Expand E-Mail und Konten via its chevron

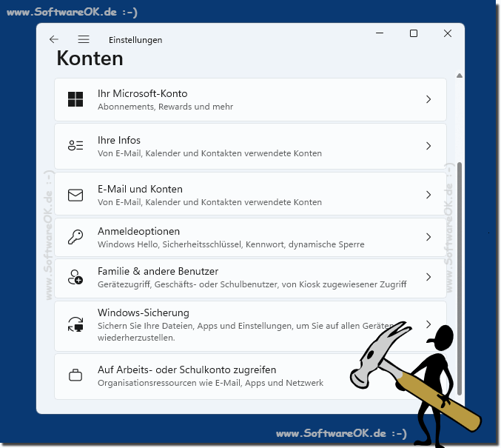428,195
